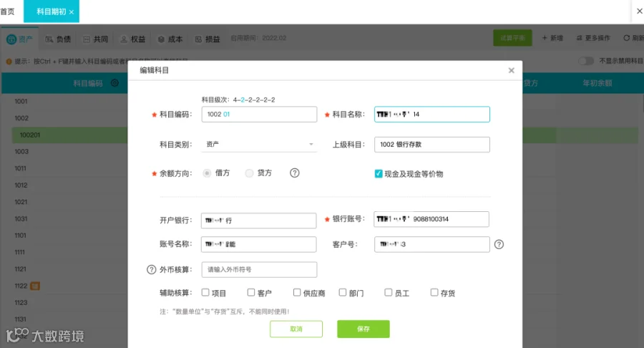Switch to the 资产 category tab

click(20, 39)
